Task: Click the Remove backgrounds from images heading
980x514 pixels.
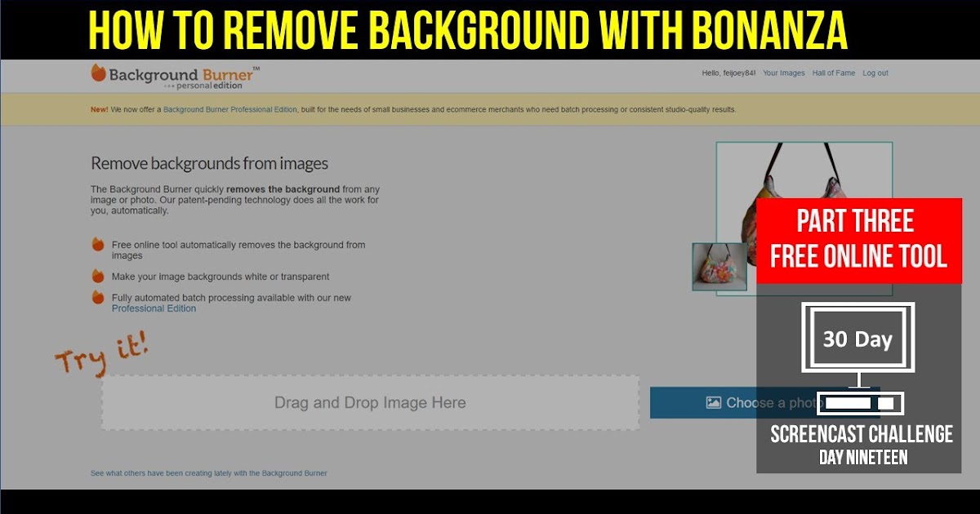Action: click(x=209, y=163)
